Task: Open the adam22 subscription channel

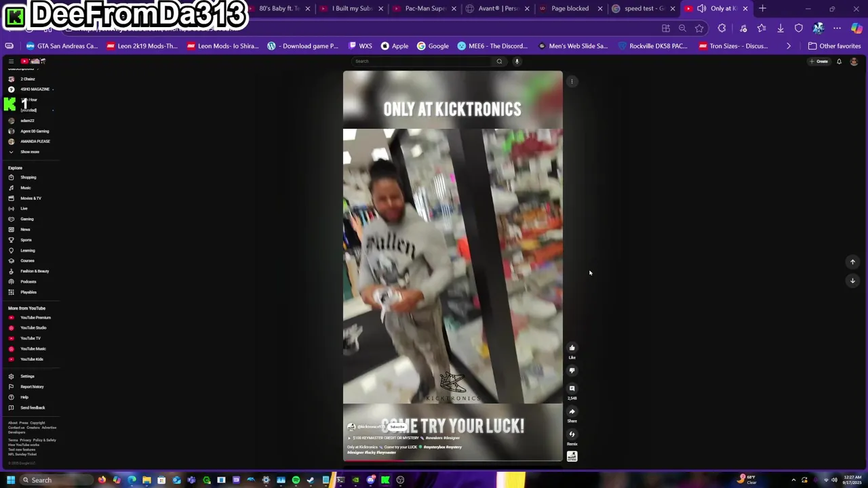Action: (27, 121)
